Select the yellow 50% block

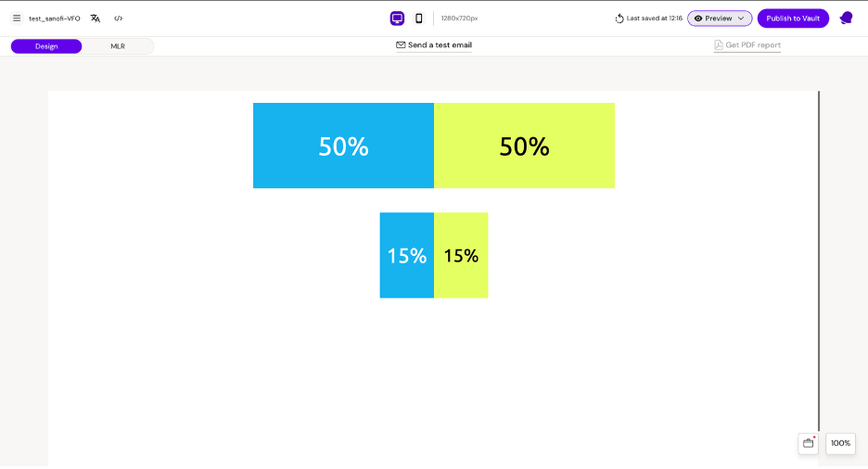click(x=524, y=146)
